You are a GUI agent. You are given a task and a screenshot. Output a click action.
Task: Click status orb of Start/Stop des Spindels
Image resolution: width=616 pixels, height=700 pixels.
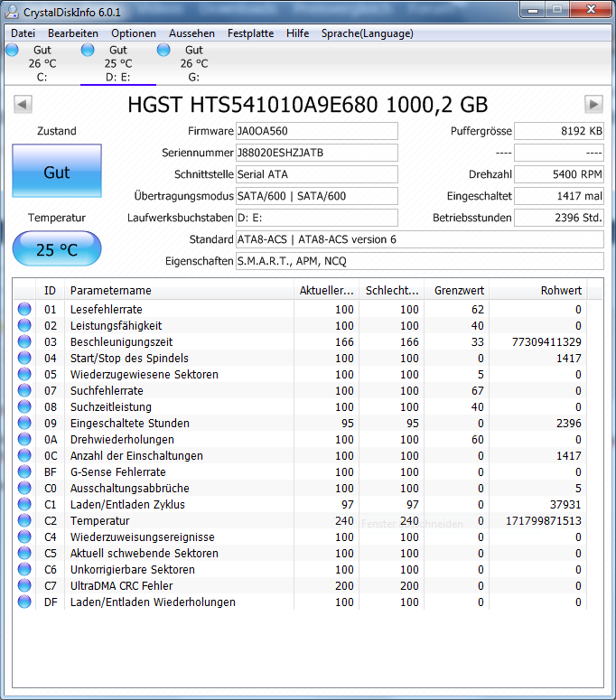24,358
